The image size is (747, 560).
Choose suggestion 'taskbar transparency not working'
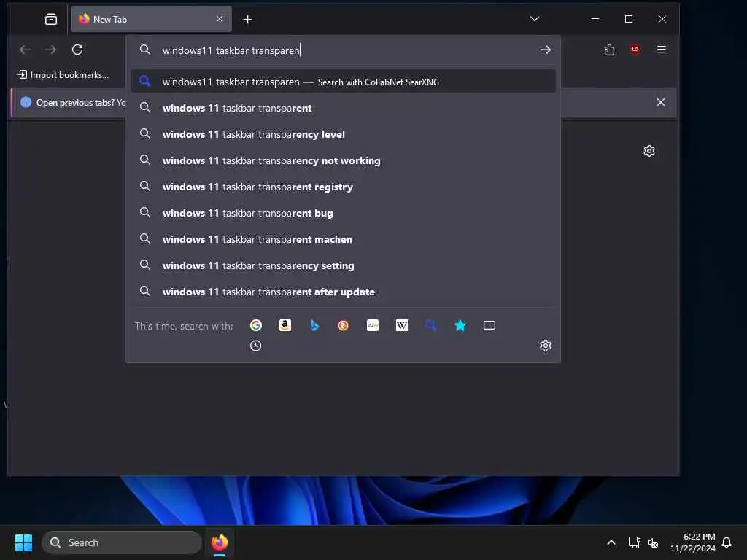coord(343,160)
